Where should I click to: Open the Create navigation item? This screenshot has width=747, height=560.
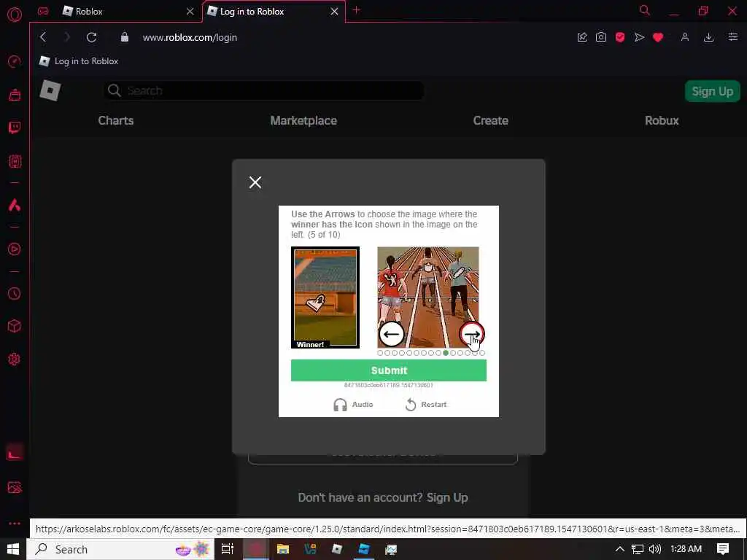[x=491, y=120]
